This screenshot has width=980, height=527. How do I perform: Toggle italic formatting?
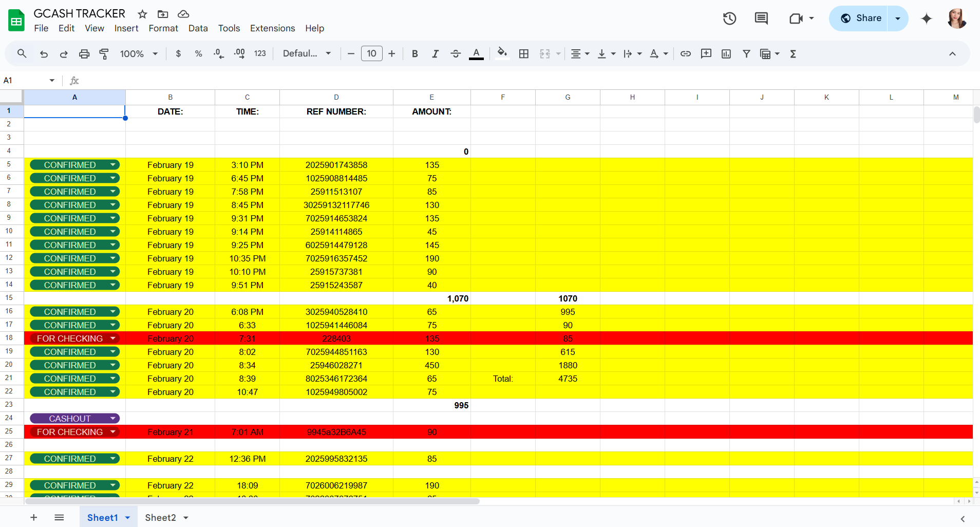pyautogui.click(x=435, y=53)
